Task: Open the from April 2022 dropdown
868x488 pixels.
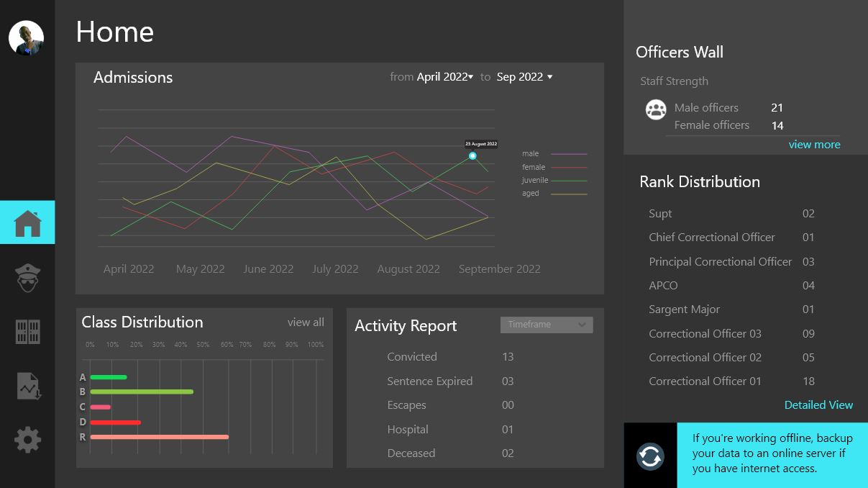Action: pyautogui.click(x=445, y=77)
